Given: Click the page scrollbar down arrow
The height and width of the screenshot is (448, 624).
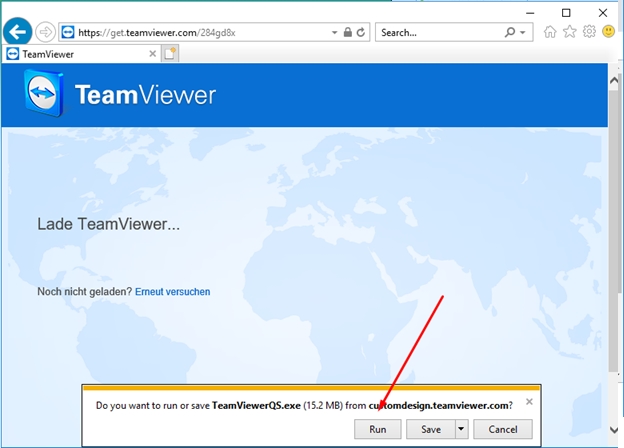Looking at the screenshot, I should point(614,430).
